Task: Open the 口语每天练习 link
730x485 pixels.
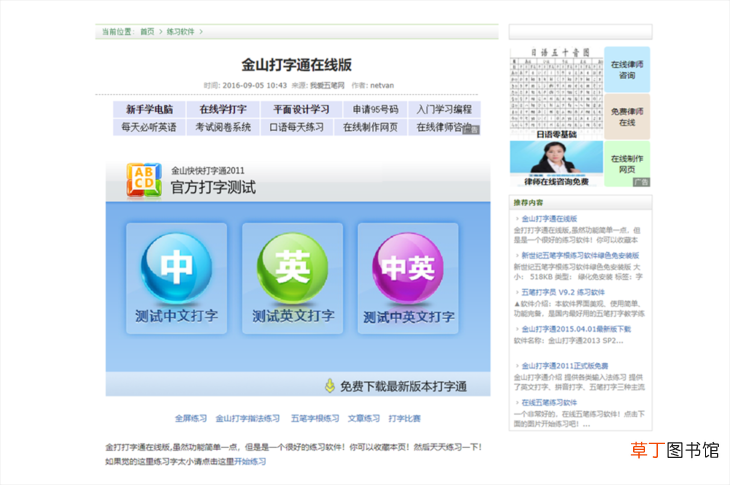Action: (297, 127)
